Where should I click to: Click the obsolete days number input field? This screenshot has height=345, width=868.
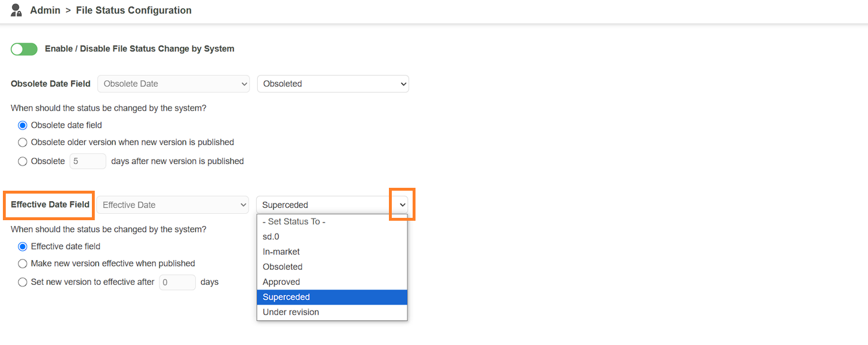(88, 161)
